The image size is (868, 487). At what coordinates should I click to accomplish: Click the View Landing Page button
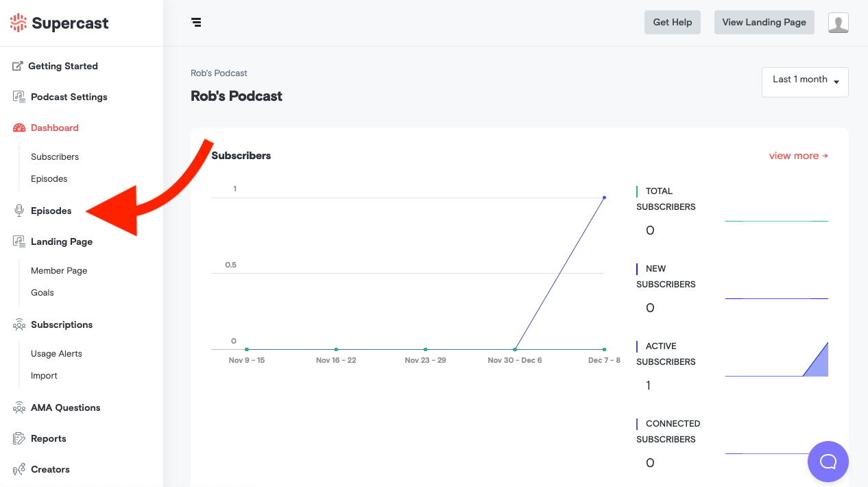coord(764,22)
